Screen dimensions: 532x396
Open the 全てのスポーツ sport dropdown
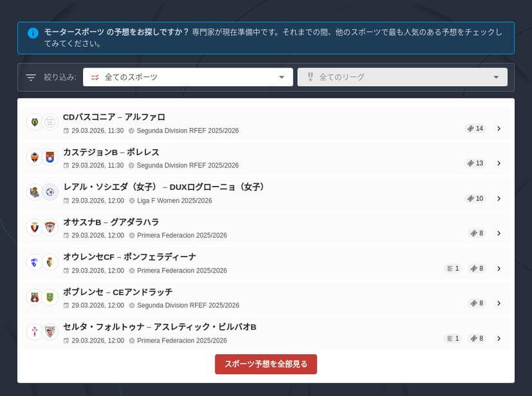(188, 77)
